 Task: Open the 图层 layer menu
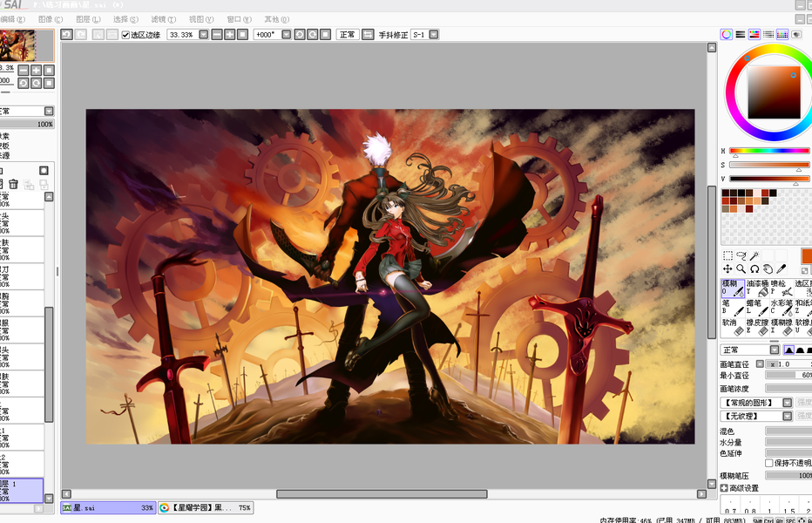tap(88, 19)
